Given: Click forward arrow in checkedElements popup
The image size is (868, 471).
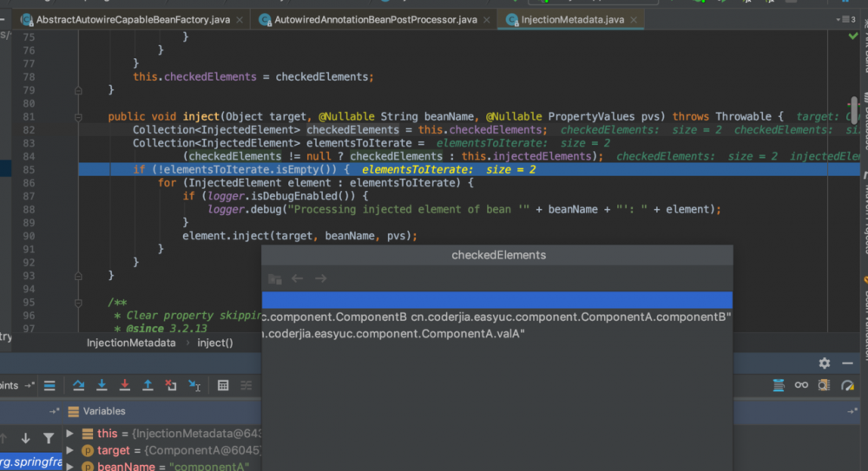Looking at the screenshot, I should 320,278.
